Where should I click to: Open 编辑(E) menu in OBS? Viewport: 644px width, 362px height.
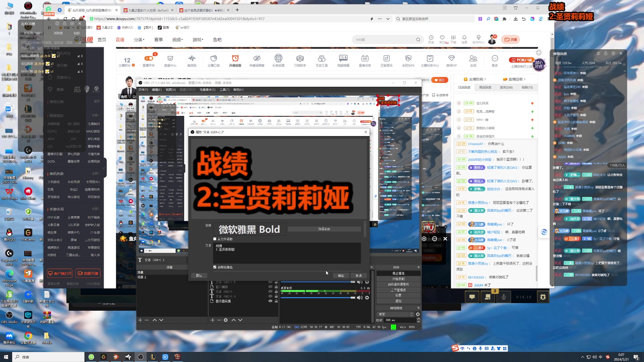tap(157, 90)
